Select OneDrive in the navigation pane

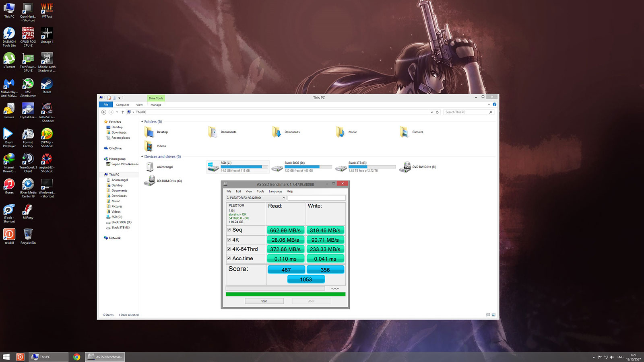pyautogui.click(x=113, y=148)
